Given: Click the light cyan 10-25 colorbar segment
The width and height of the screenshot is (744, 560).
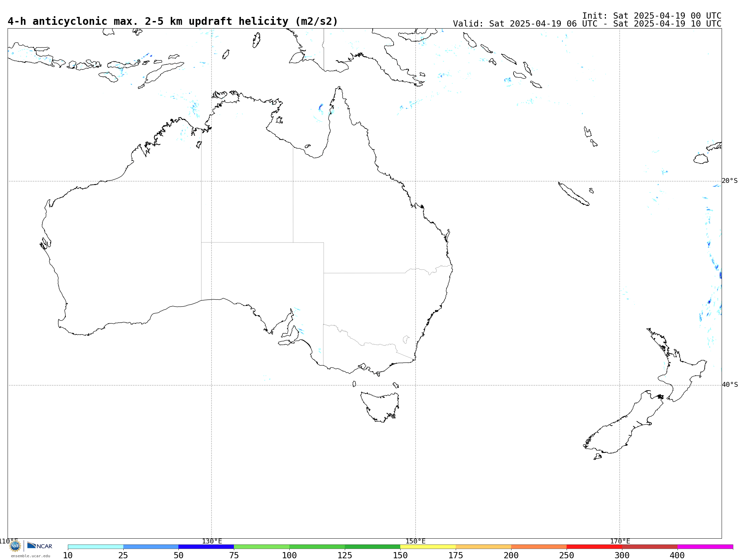Looking at the screenshot, I should click(x=95, y=547).
